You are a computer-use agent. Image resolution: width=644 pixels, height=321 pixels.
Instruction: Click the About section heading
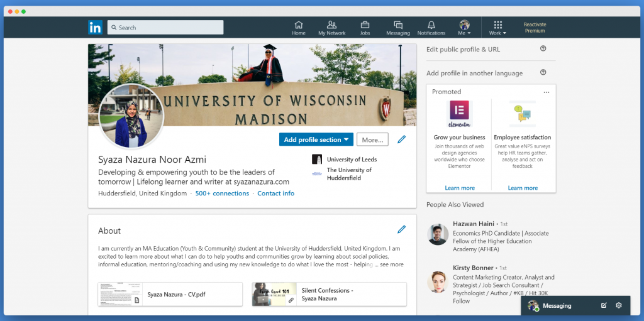109,231
